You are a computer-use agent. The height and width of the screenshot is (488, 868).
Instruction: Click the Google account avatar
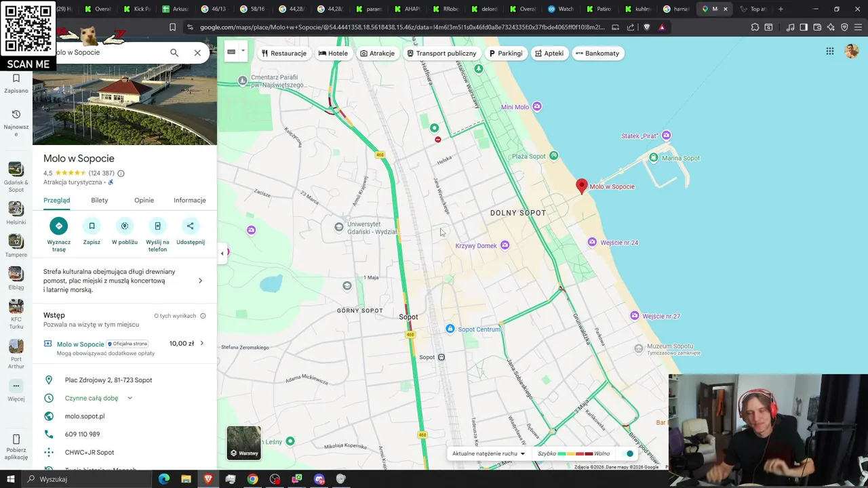pyautogui.click(x=852, y=52)
